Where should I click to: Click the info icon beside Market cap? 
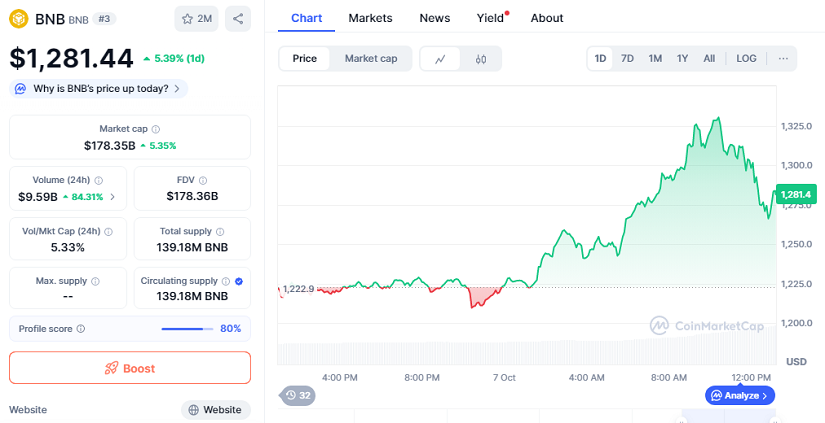[155, 129]
